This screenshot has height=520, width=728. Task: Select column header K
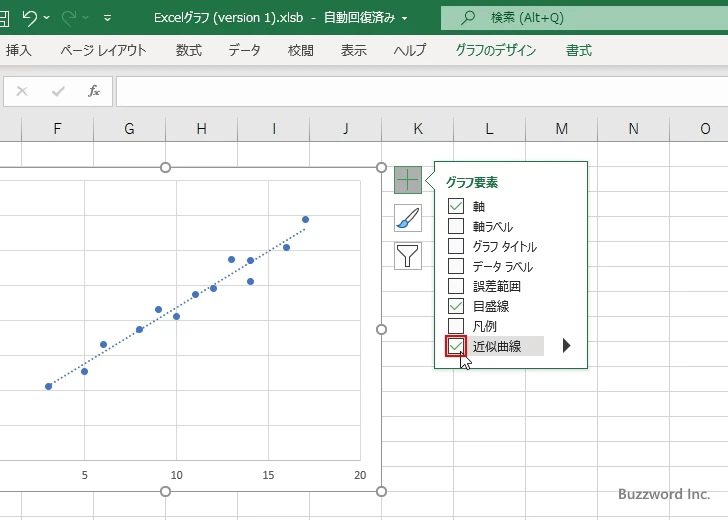pos(417,128)
